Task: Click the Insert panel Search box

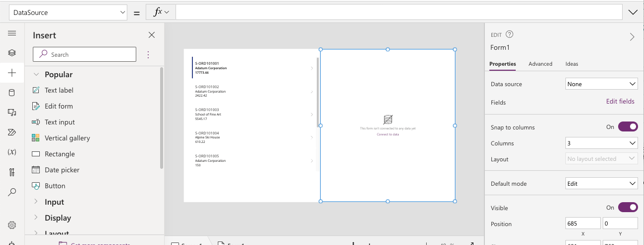Action: (85, 54)
